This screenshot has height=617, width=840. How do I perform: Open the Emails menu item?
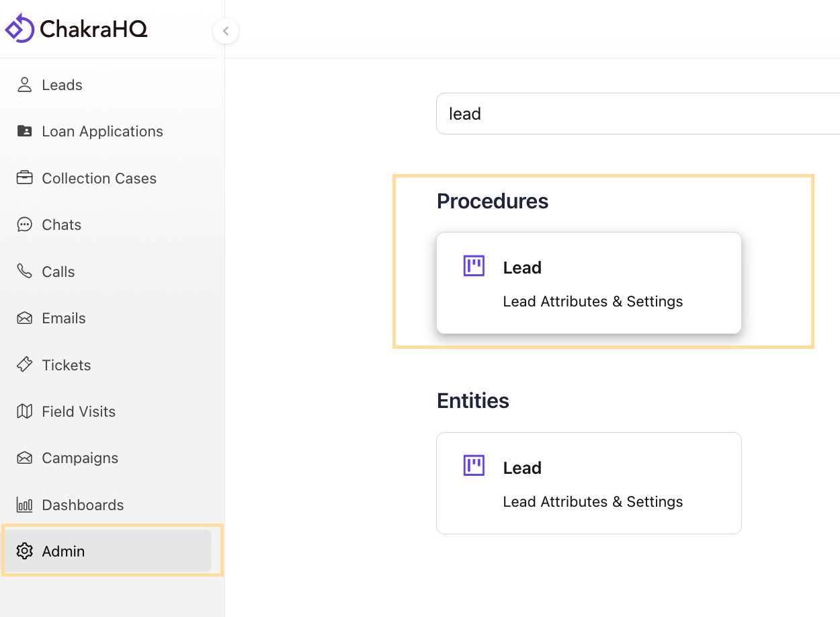[64, 318]
